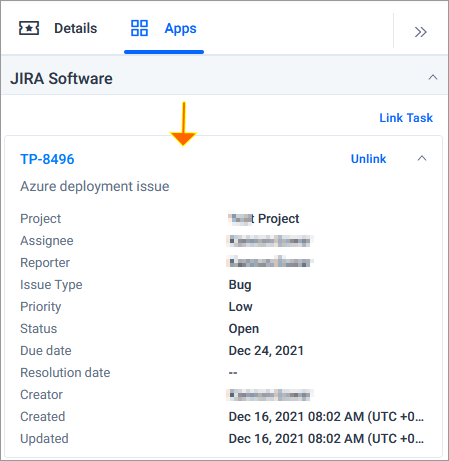Click the Creator label
The image size is (449, 461).
pos(41,395)
